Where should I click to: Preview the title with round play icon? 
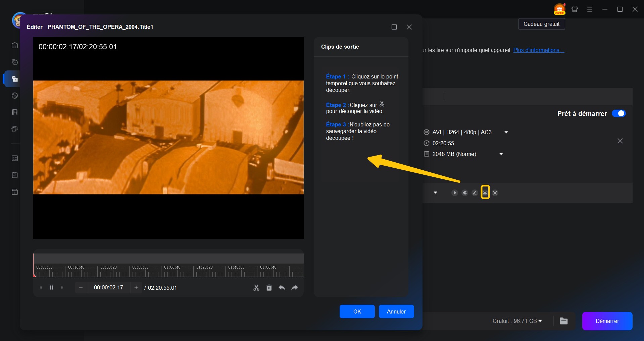(x=454, y=193)
